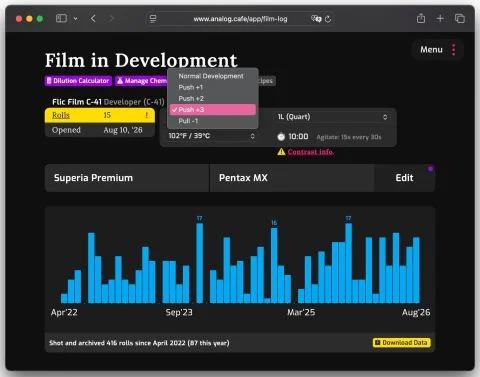Go back with the Safari back arrow
Screen dimensions: 480x377
(93, 18)
